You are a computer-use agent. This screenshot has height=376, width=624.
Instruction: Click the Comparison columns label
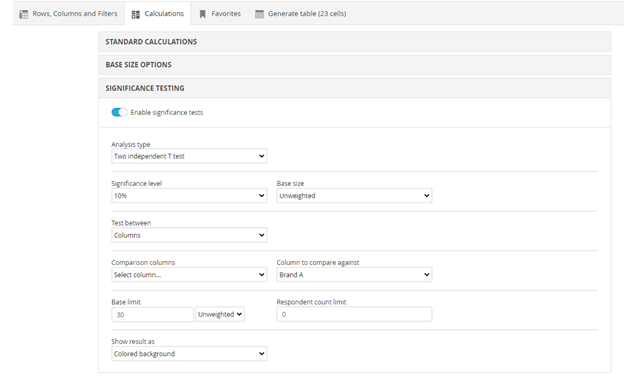[x=143, y=263]
